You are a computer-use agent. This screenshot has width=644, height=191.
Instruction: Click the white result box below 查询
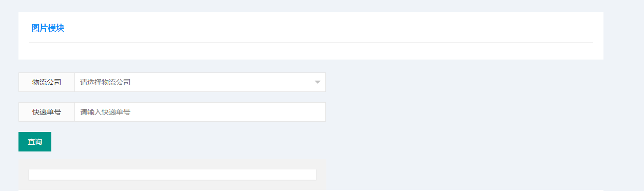coord(172,175)
